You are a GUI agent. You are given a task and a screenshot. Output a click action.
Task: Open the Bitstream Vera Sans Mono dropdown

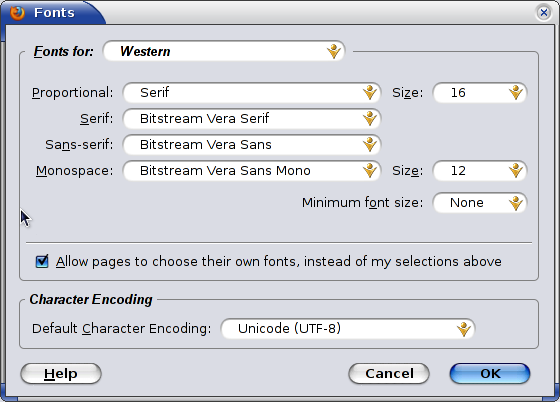(x=252, y=171)
